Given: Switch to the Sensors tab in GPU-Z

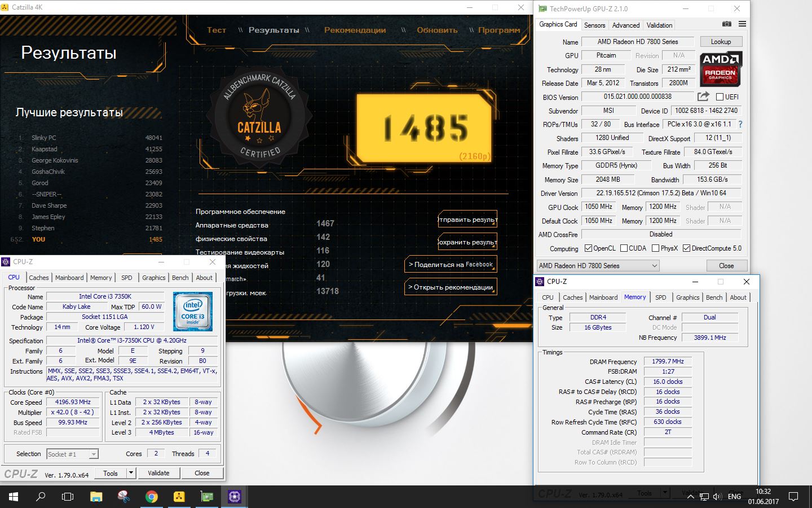Looking at the screenshot, I should tap(594, 25).
